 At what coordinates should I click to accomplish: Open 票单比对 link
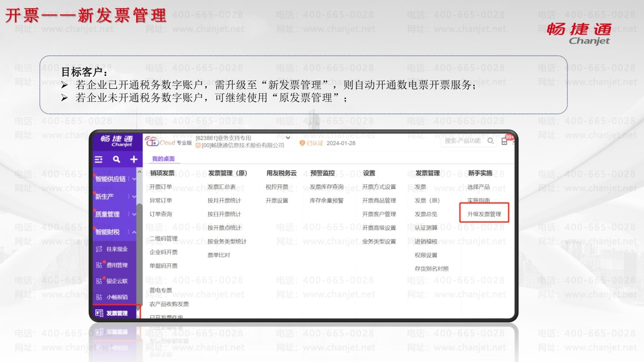point(219,255)
